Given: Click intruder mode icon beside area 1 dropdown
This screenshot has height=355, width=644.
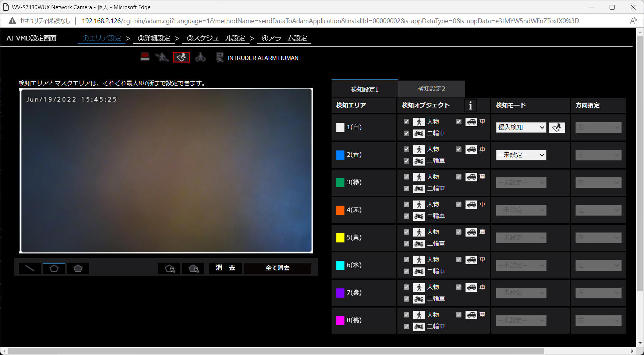Looking at the screenshot, I should point(557,127).
